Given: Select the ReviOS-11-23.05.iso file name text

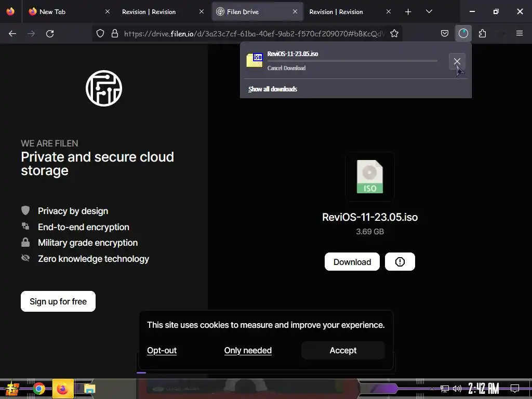Looking at the screenshot, I should (370, 217).
